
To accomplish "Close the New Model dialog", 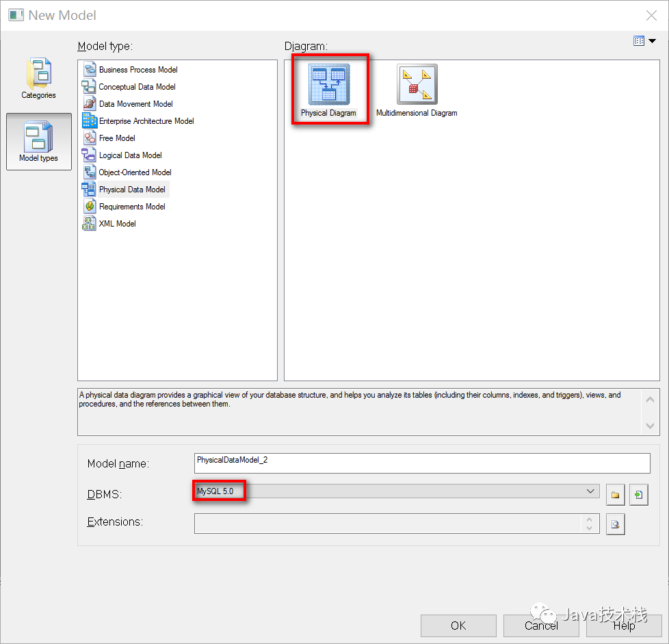I will tap(651, 15).
